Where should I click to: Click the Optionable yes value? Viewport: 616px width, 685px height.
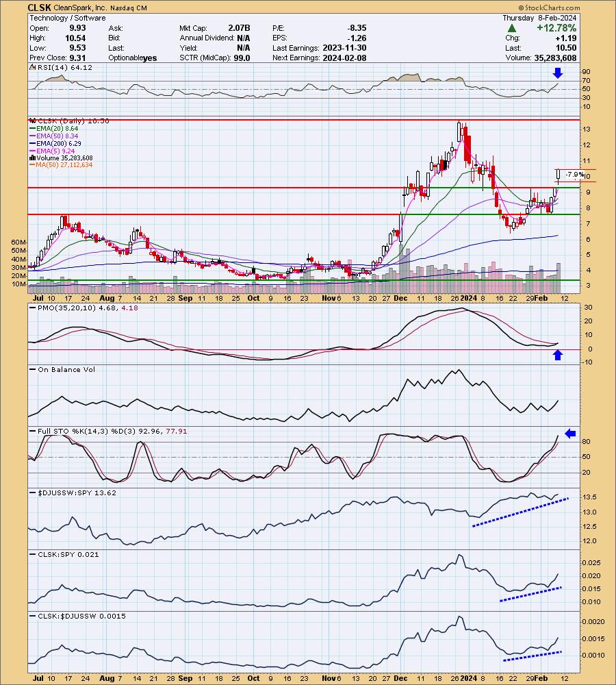(x=150, y=58)
